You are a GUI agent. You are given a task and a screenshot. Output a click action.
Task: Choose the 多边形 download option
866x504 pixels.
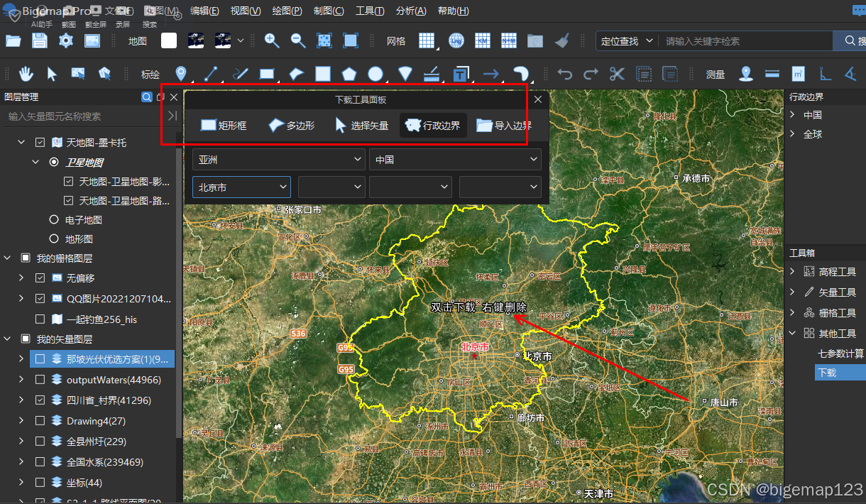(x=291, y=126)
